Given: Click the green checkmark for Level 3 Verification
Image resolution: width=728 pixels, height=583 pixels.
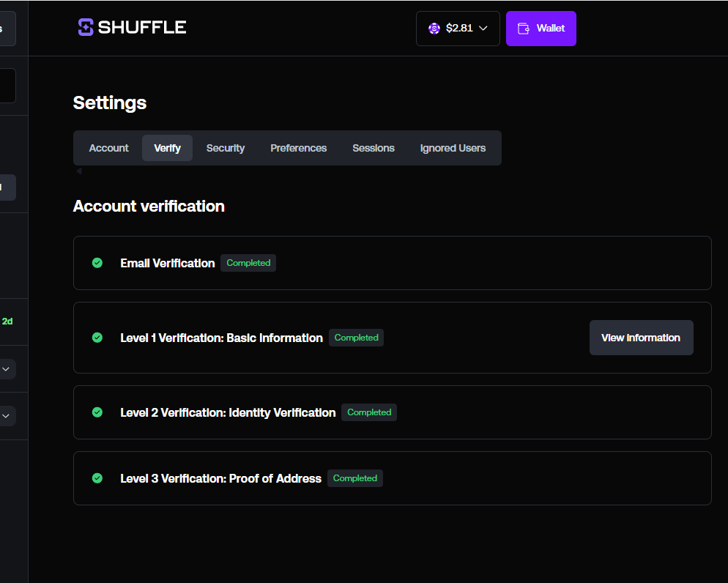Looking at the screenshot, I should point(97,478).
